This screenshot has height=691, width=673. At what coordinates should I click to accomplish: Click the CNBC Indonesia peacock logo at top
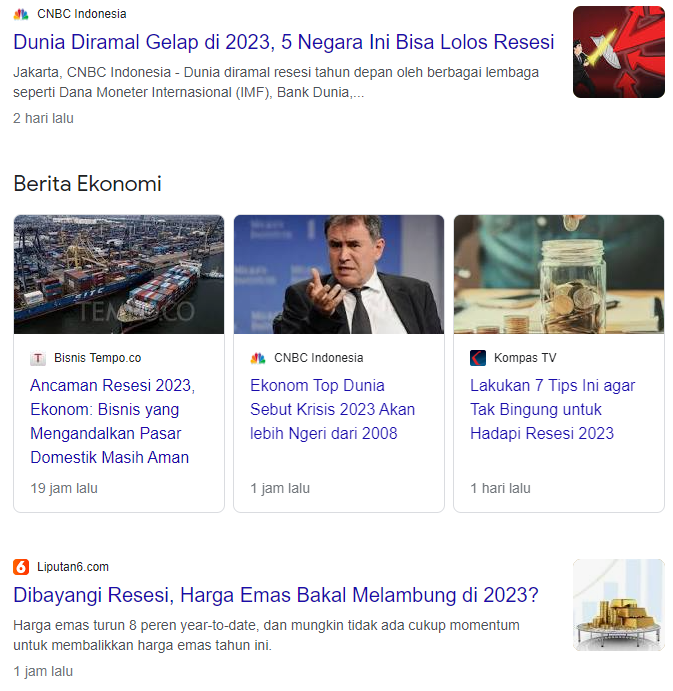tap(21, 14)
